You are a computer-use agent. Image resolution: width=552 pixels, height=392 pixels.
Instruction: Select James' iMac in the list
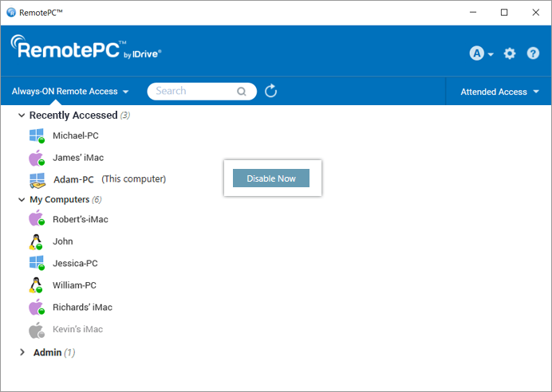(78, 158)
